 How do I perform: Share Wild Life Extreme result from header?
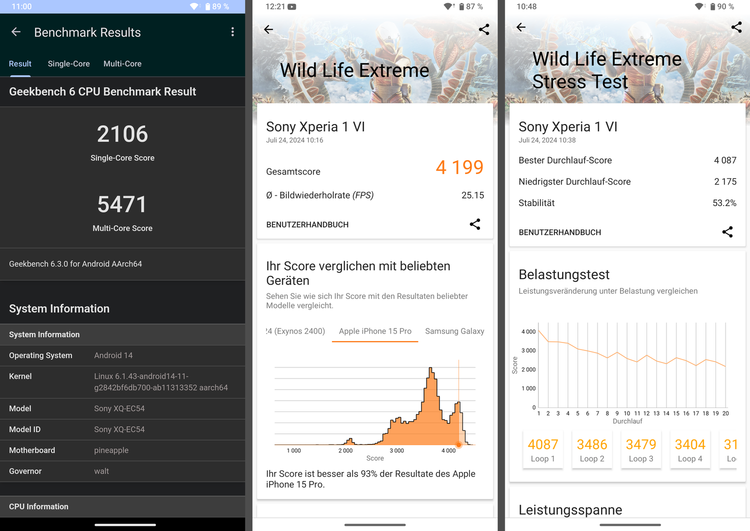(484, 30)
